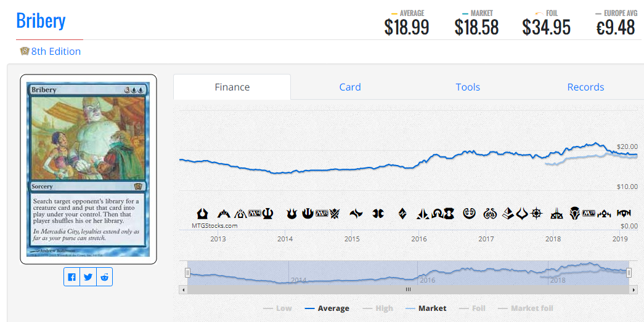Click the Oath of the Gatewatch set icon
This screenshot has height=322, width=644.
(423, 214)
